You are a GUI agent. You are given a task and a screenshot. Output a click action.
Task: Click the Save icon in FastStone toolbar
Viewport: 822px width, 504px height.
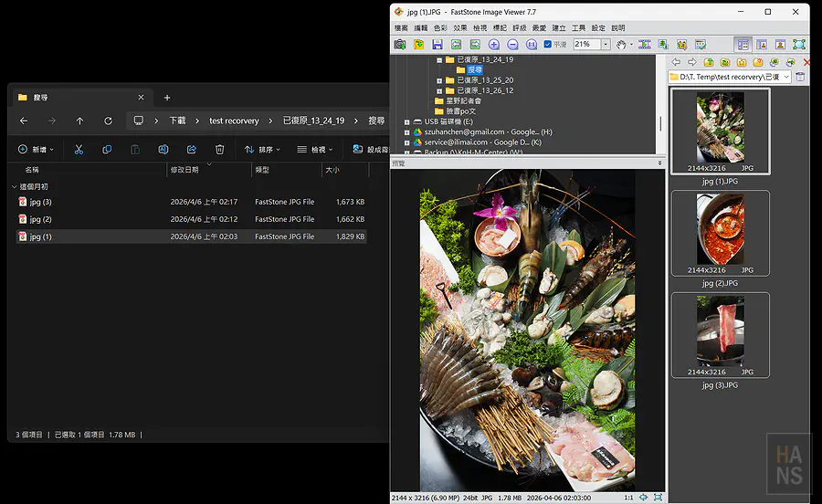point(437,45)
